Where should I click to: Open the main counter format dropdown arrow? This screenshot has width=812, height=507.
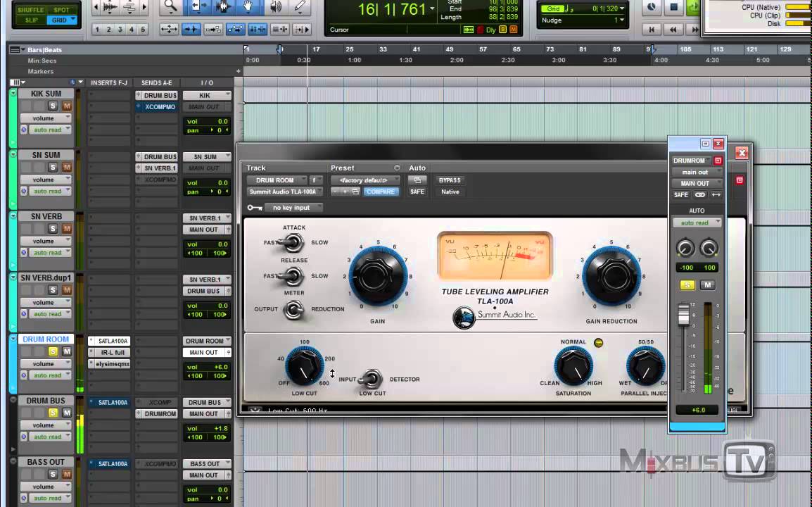(x=432, y=8)
